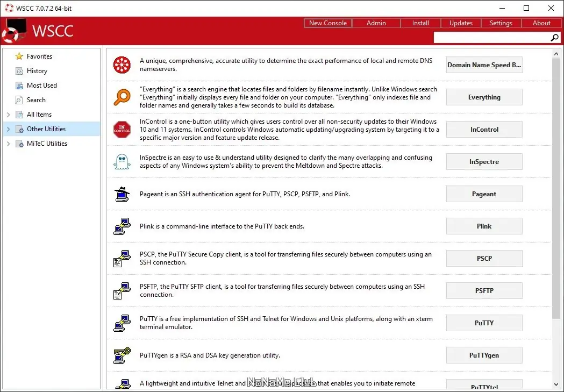Viewport: 564px width, 392px height.
Task: Click the InSpectre Meltdown and Spectre description
Action: [x=286, y=161]
